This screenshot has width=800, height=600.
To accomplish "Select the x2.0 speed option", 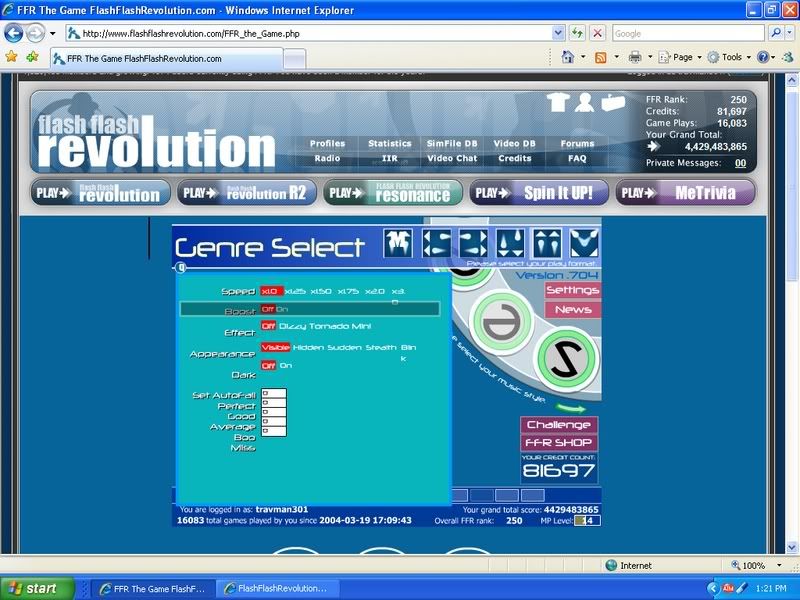I will tap(374, 291).
